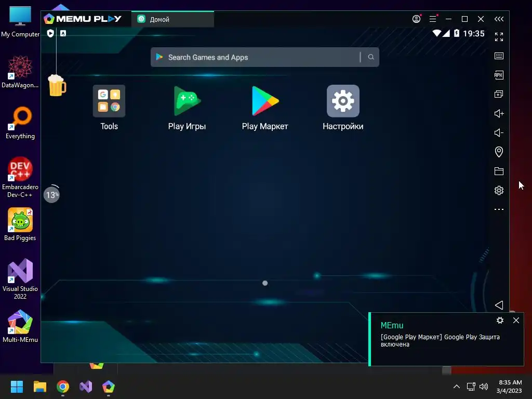Open the taskbar clock showing 8:35 AM
The width and height of the screenshot is (532, 399).
pos(509,387)
